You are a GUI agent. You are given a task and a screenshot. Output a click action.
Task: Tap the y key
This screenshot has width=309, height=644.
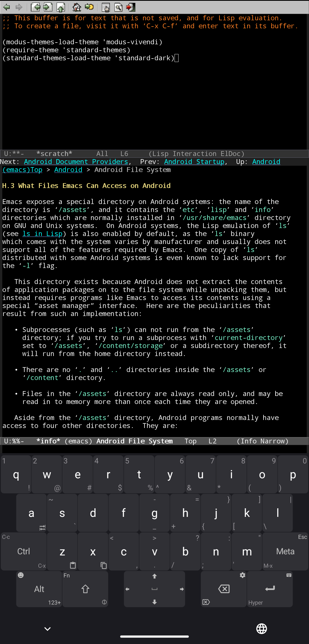click(x=170, y=475)
